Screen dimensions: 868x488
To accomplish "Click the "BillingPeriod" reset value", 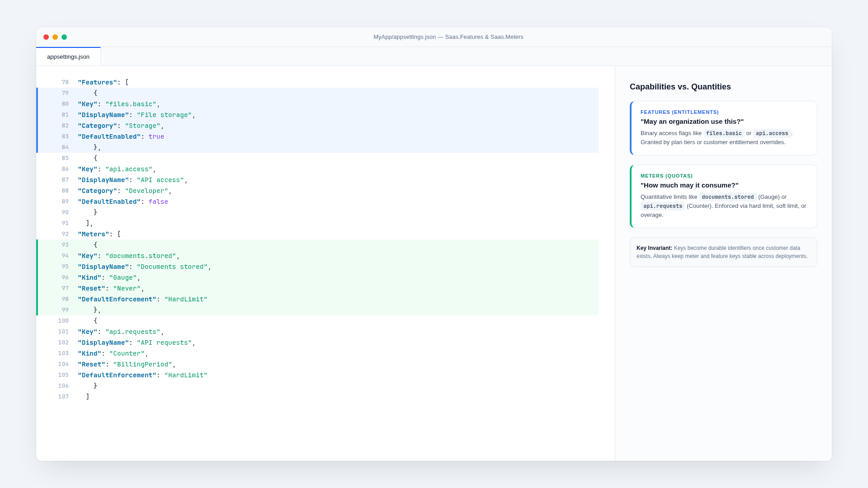I will pyautogui.click(x=143, y=364).
